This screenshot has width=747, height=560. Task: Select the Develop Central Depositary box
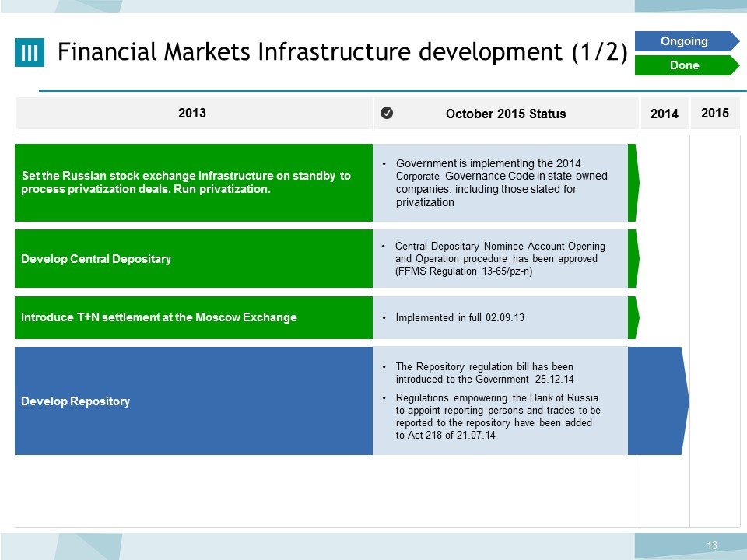coord(194,258)
